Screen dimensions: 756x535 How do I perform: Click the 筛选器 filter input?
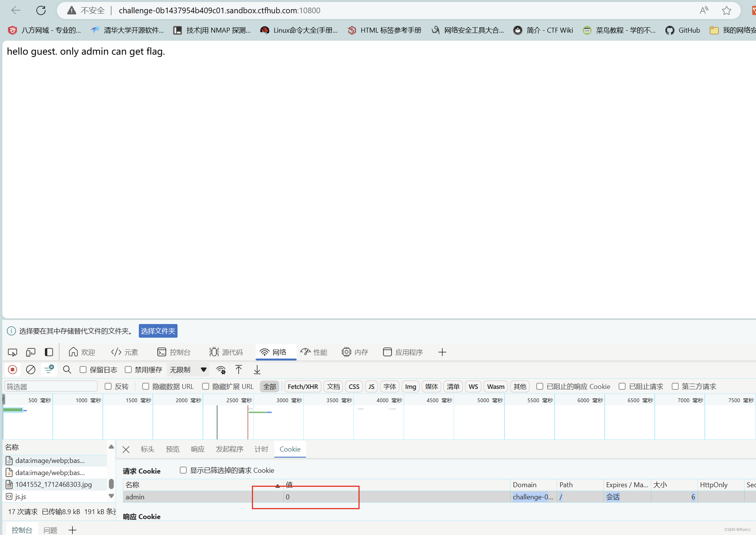coord(51,387)
